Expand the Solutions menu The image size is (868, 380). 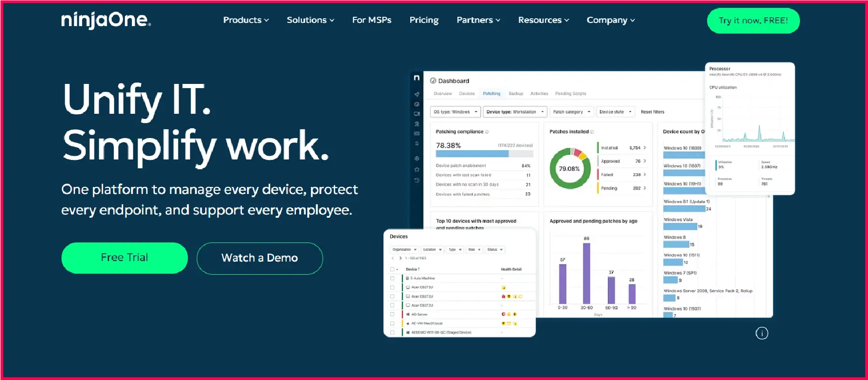pyautogui.click(x=310, y=20)
